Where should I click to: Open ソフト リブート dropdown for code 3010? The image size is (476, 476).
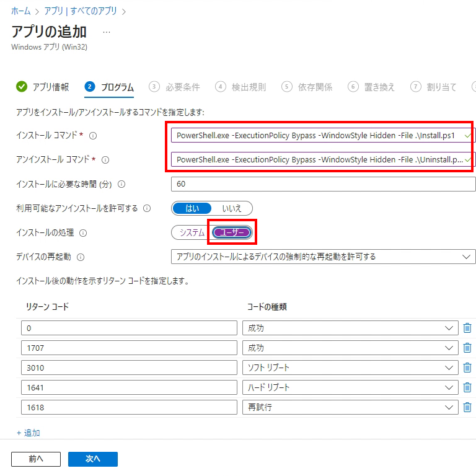click(350, 368)
